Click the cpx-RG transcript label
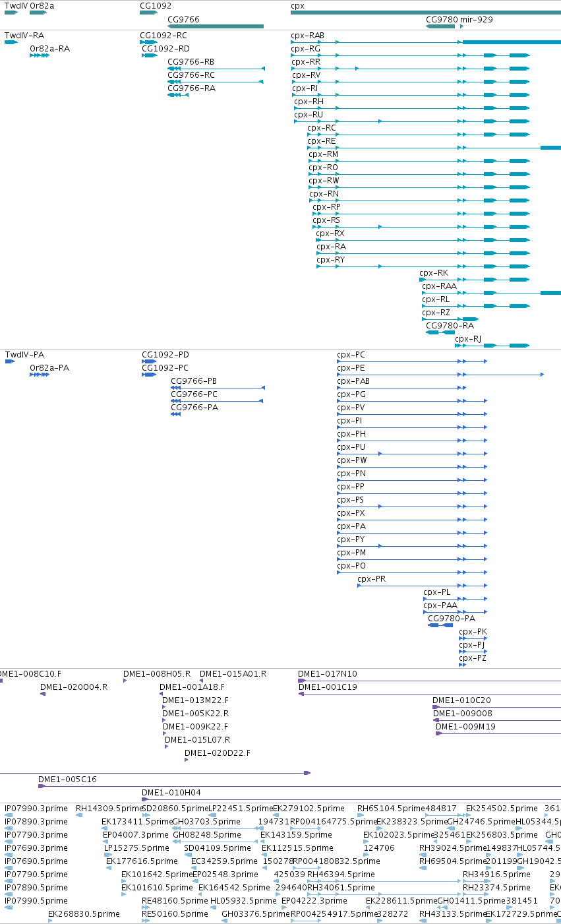Image resolution: width=561 pixels, height=924 pixels. (x=305, y=49)
